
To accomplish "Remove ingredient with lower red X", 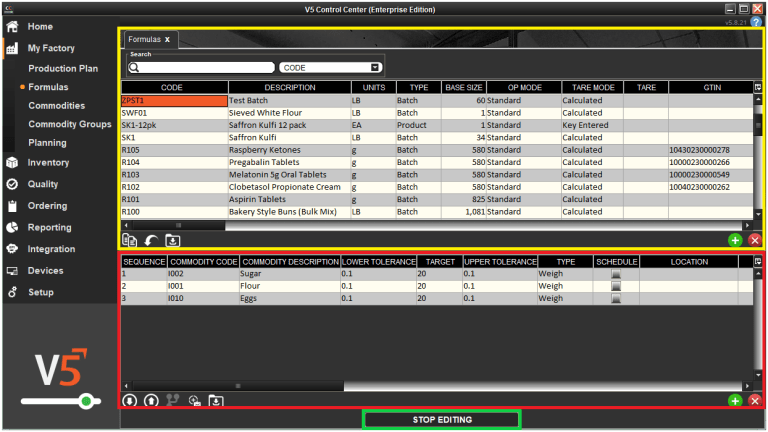I will 755,401.
